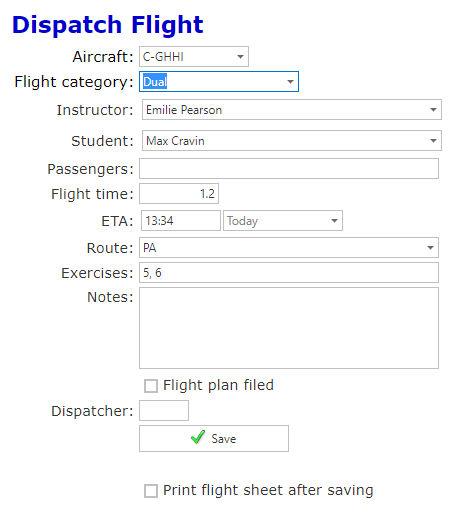Viewport: 449px width, 506px height.
Task: Click the green checkmark on Save
Action: tap(198, 437)
